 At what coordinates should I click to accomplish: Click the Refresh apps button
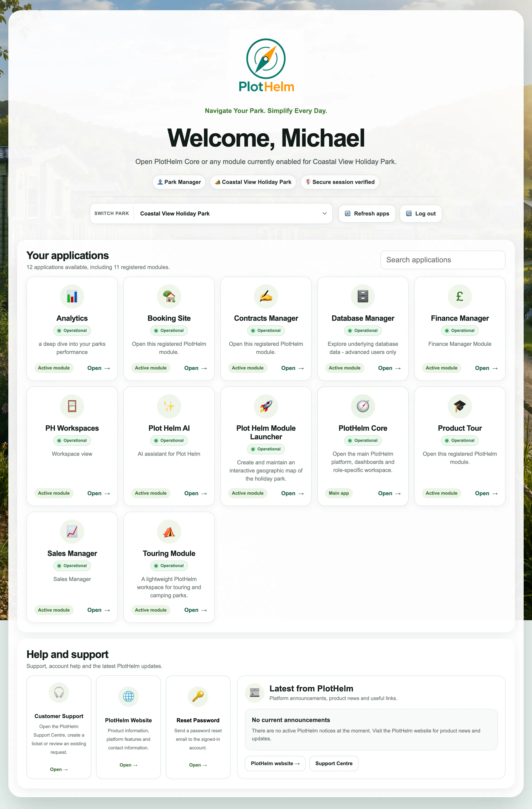click(367, 213)
